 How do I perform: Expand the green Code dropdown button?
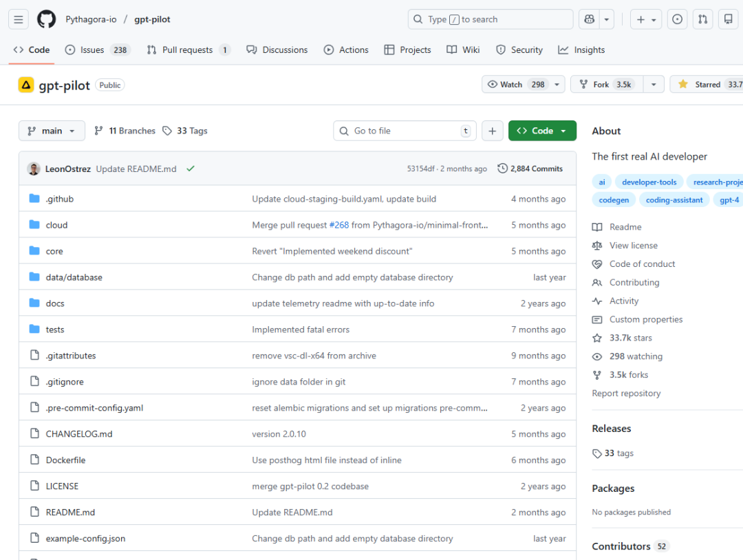pyautogui.click(x=542, y=131)
